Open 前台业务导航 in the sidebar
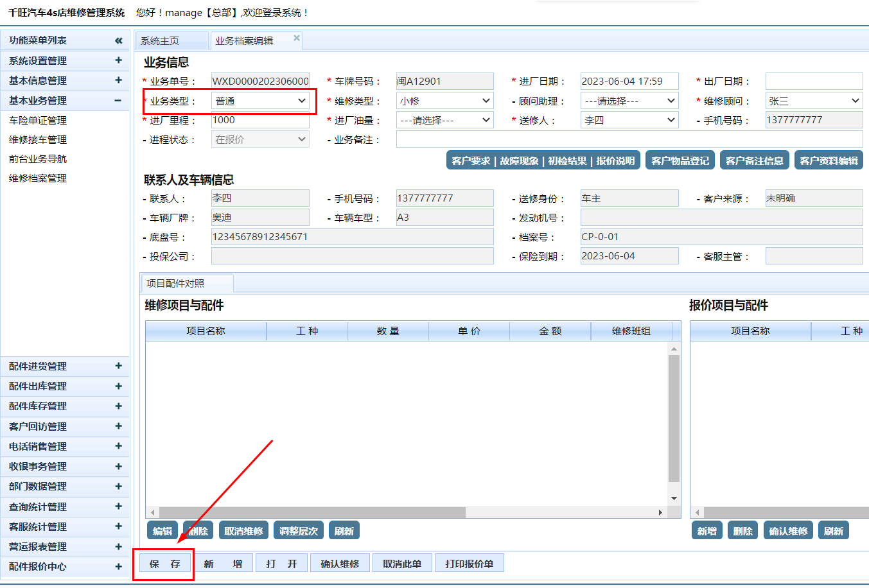869x588 pixels. [38, 159]
